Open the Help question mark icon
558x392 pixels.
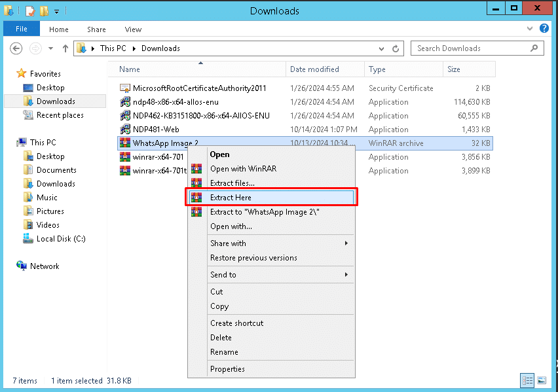[x=544, y=28]
